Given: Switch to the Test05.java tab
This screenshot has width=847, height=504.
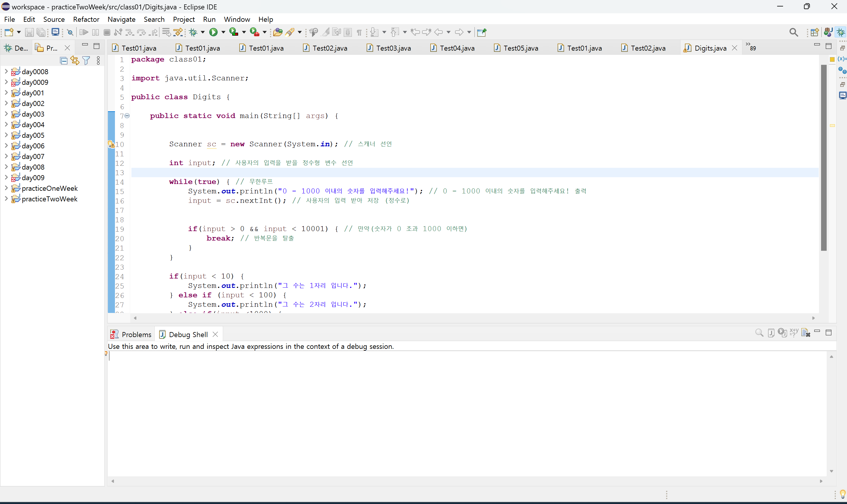Looking at the screenshot, I should click(520, 48).
